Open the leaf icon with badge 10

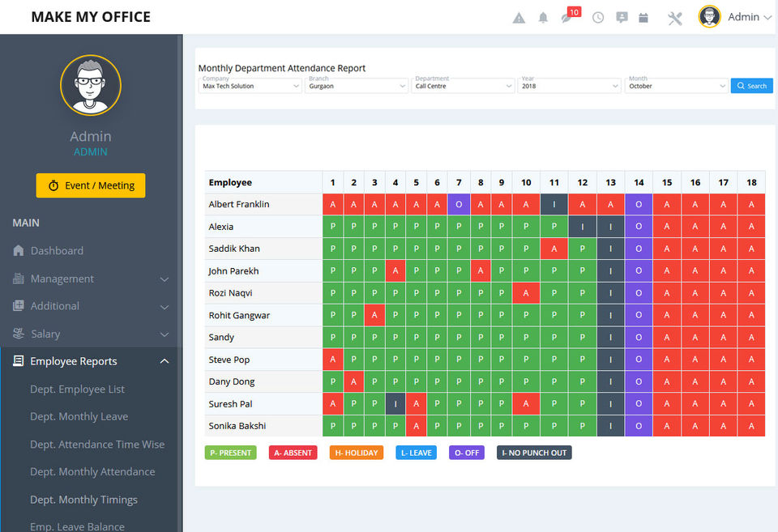[567, 17]
